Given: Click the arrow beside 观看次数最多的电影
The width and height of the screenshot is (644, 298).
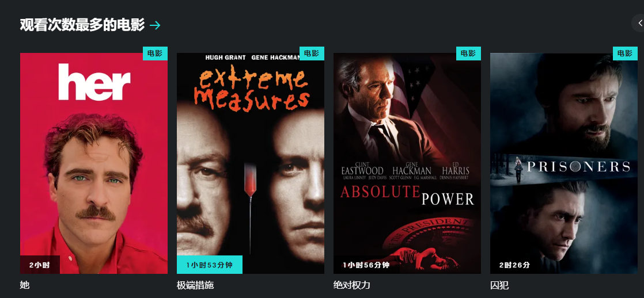Looking at the screenshot, I should pyautogui.click(x=155, y=25).
